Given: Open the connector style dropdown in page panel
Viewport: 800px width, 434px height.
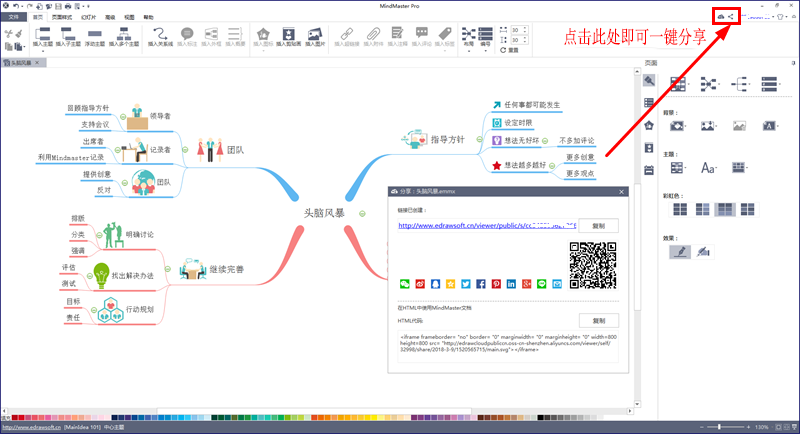Looking at the screenshot, I should pyautogui.click(x=740, y=84).
